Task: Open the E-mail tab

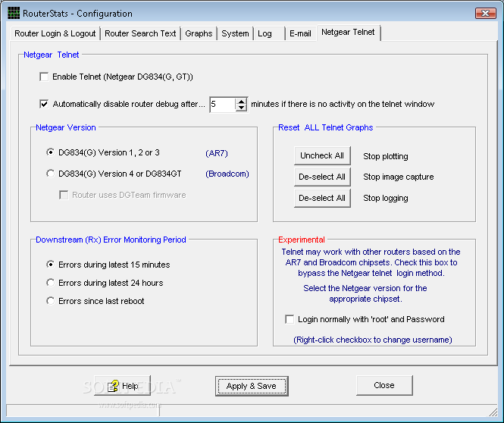Action: [301, 33]
